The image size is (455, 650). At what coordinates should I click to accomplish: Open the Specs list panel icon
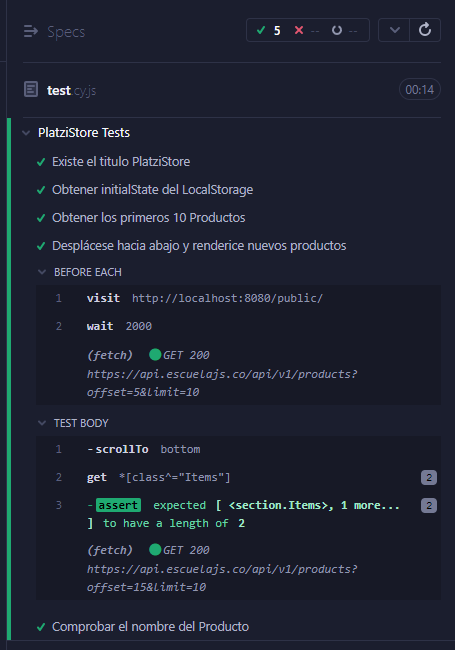(x=31, y=32)
